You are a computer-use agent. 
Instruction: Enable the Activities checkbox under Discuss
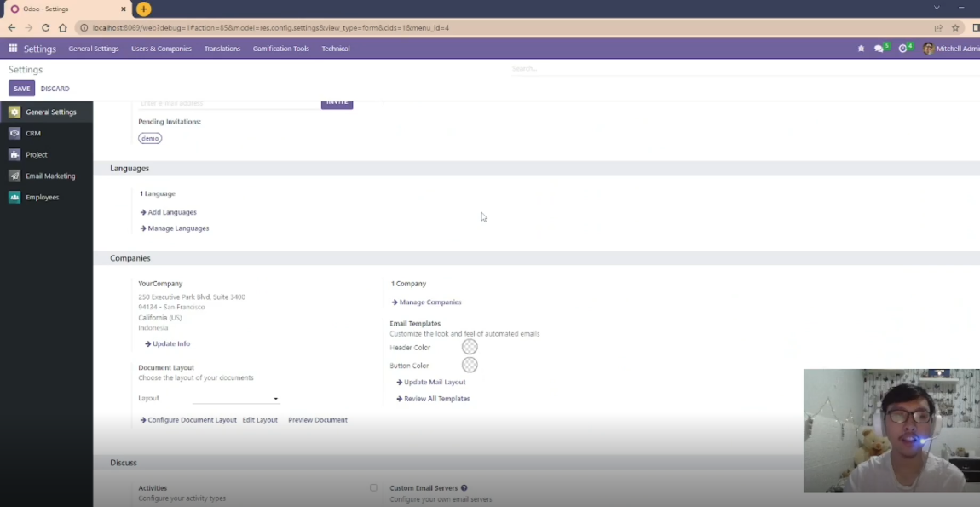373,487
